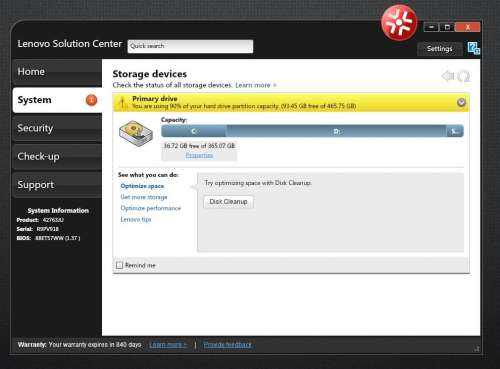Click the 'Warranty:' status text
500x369 pixels.
(79, 344)
